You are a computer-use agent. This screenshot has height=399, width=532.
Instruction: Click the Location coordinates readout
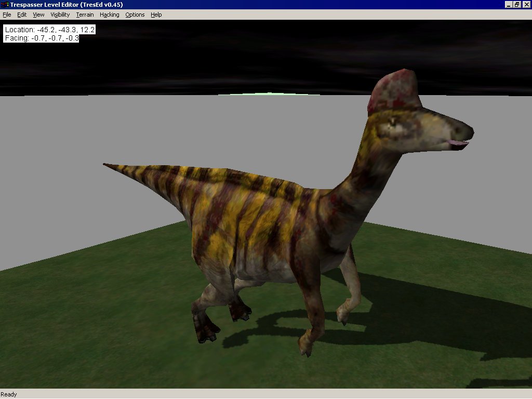pyautogui.click(x=49, y=30)
